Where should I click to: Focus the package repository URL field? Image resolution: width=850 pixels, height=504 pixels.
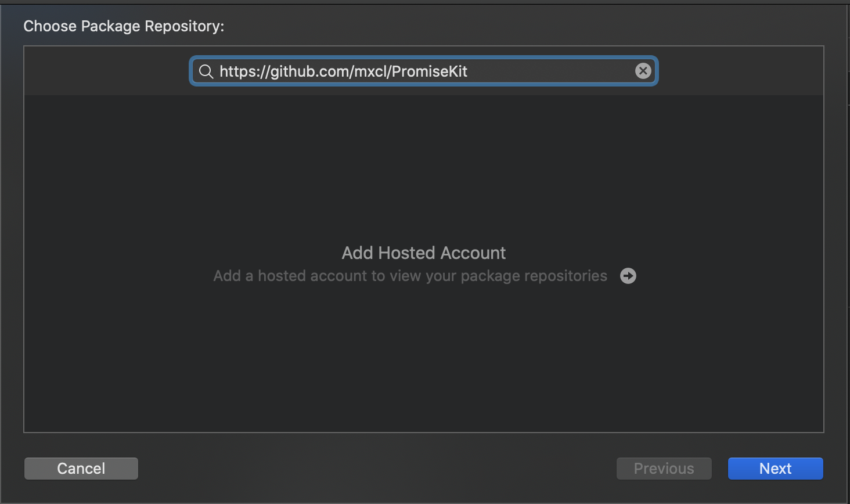click(424, 71)
